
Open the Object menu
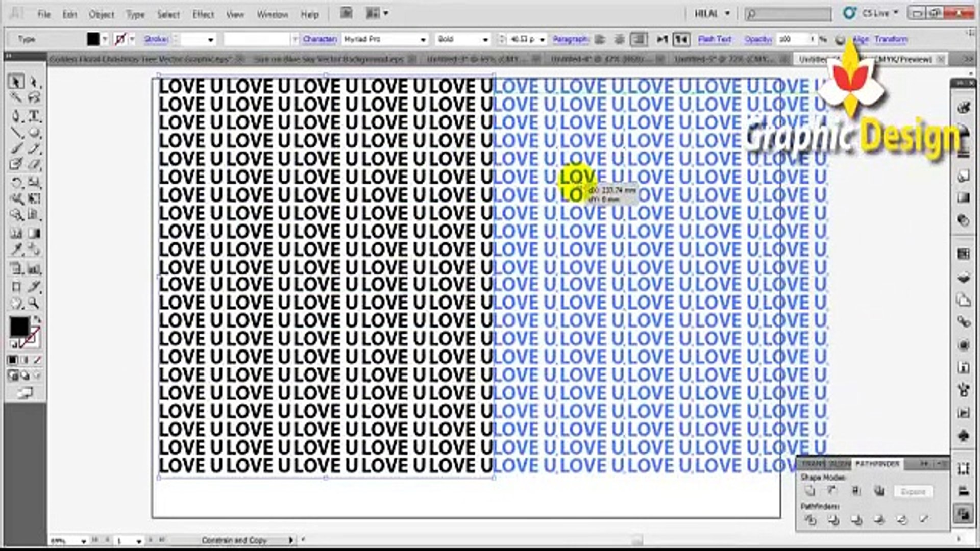101,14
